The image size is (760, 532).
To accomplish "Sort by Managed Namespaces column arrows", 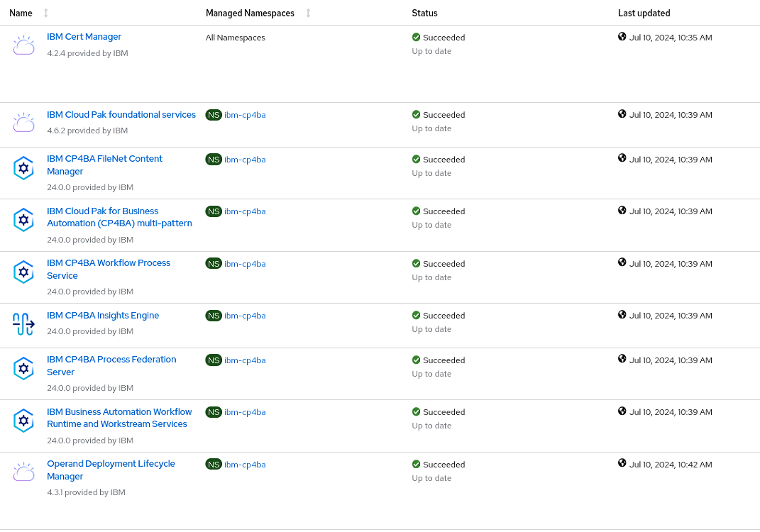I will pos(308,13).
